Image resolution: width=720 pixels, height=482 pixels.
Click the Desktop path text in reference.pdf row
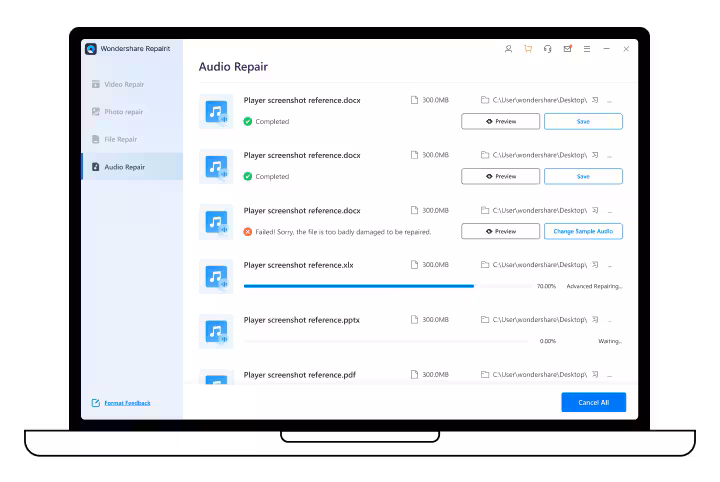pos(540,375)
